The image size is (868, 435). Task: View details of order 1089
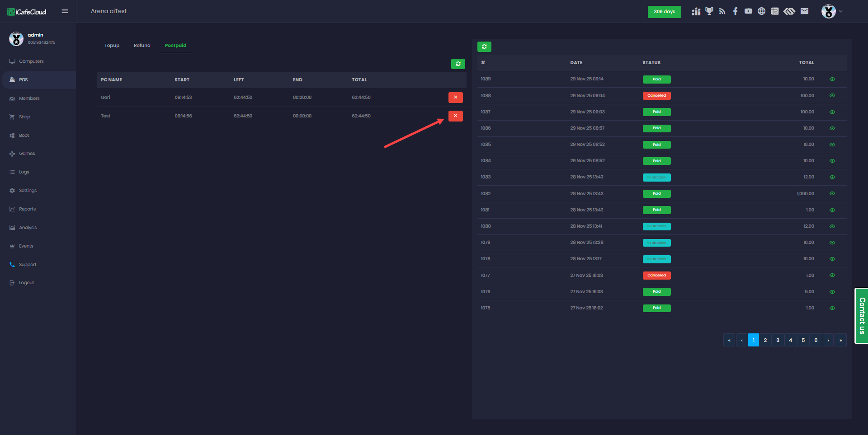tap(832, 79)
